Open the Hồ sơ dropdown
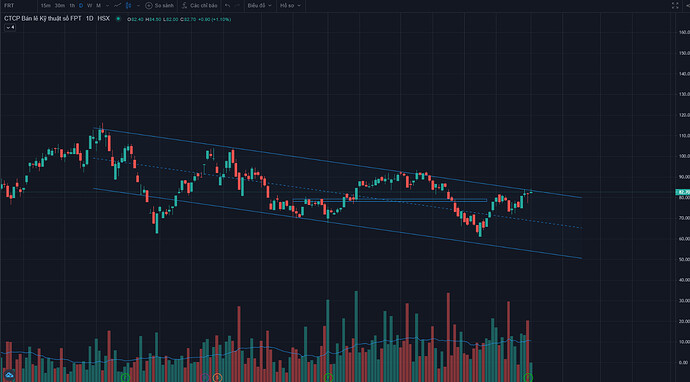Image resolution: width=690 pixels, height=382 pixels. [291, 6]
